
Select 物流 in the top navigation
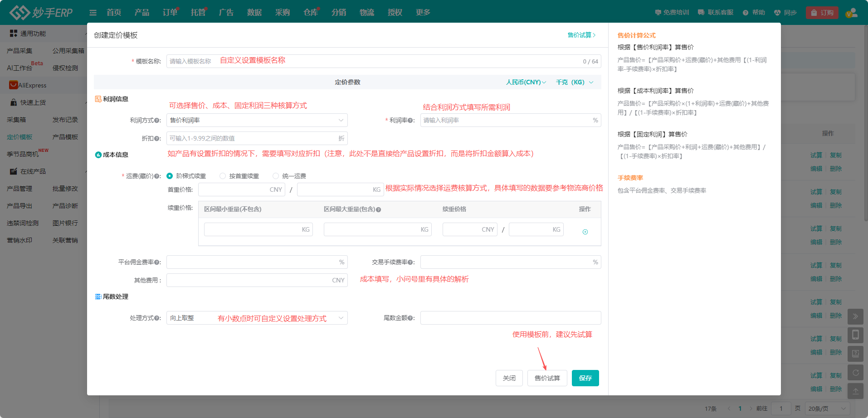coord(366,12)
